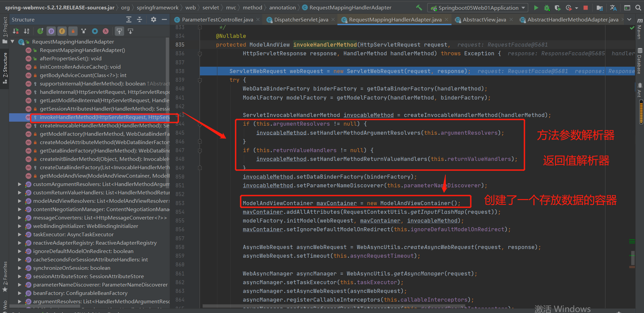644x313 pixels.
Task: Expand the messageConverters field node
Action: (x=19, y=217)
